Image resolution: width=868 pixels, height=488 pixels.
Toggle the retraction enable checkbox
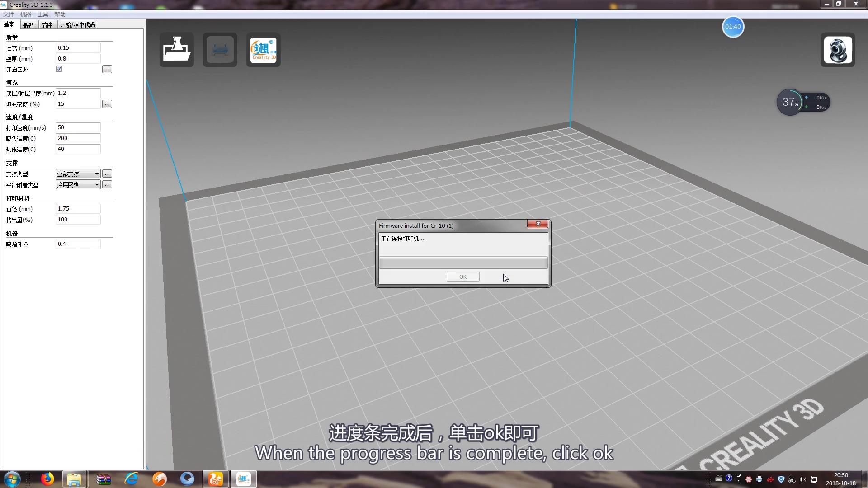[59, 69]
